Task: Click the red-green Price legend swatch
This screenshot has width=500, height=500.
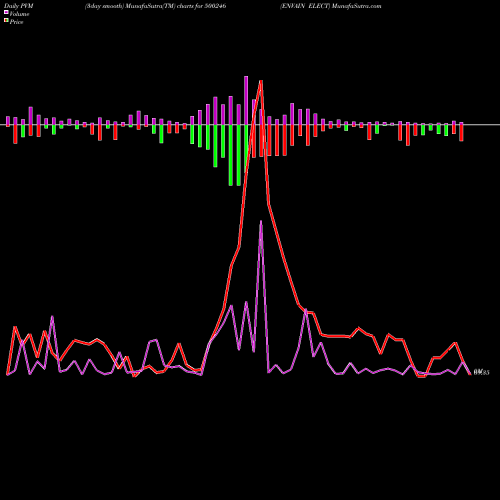Action: (x=6, y=21)
